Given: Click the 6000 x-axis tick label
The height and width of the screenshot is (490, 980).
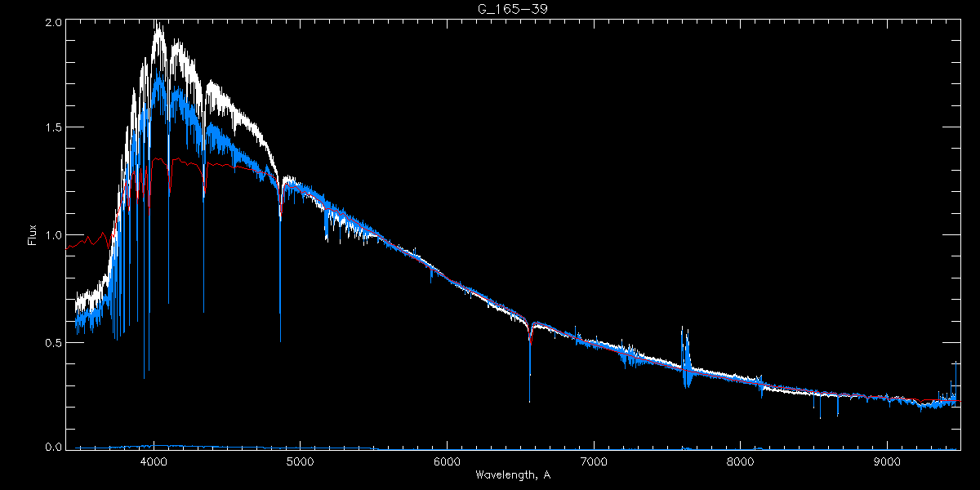Looking at the screenshot, I should coord(447,461).
